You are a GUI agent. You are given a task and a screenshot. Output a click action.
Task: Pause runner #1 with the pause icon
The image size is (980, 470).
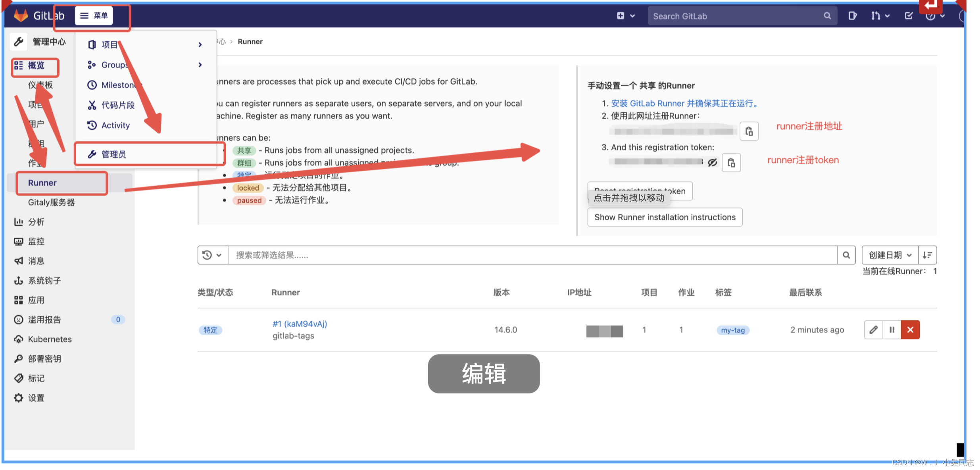(892, 330)
